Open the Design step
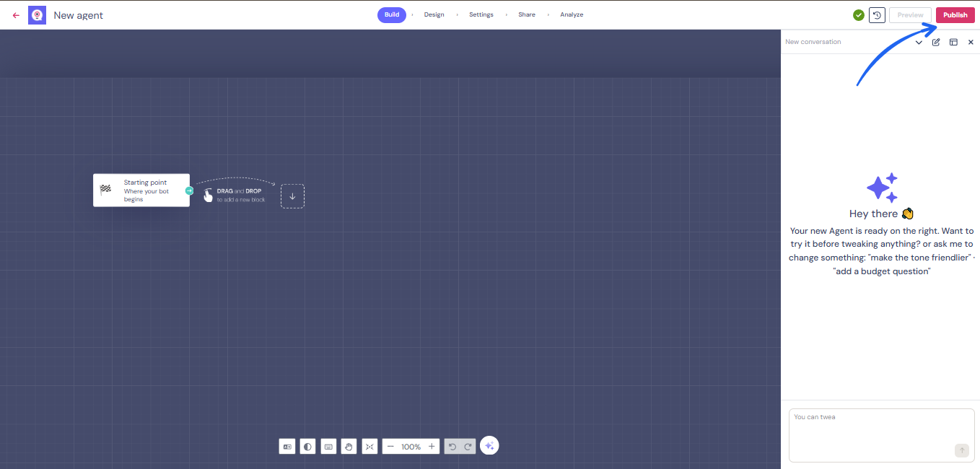Screen dimensions: 980x469 click(434, 14)
